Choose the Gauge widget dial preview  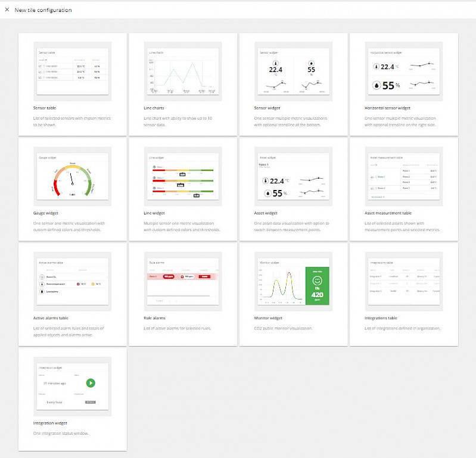pos(73,176)
